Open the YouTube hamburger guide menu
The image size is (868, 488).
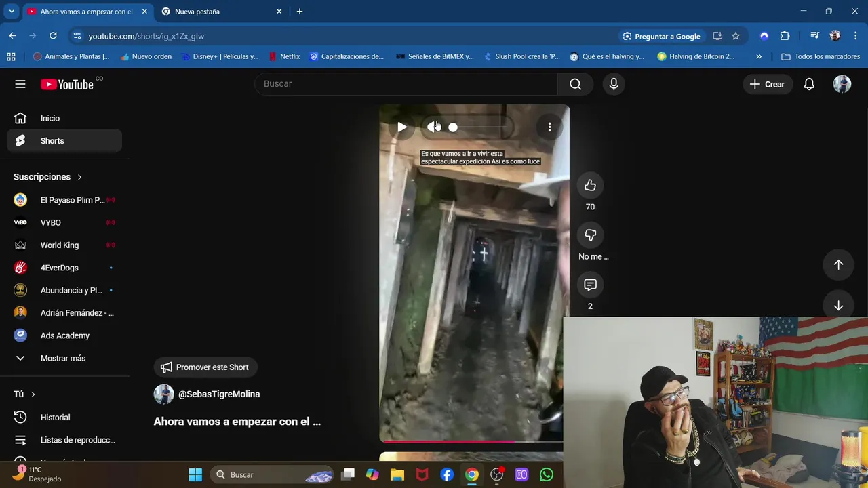pyautogui.click(x=20, y=84)
